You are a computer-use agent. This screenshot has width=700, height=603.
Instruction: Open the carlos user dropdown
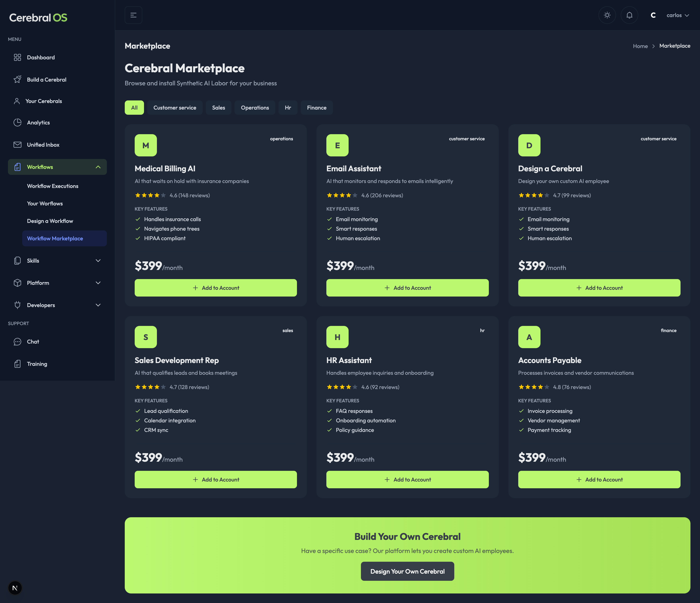[677, 15]
